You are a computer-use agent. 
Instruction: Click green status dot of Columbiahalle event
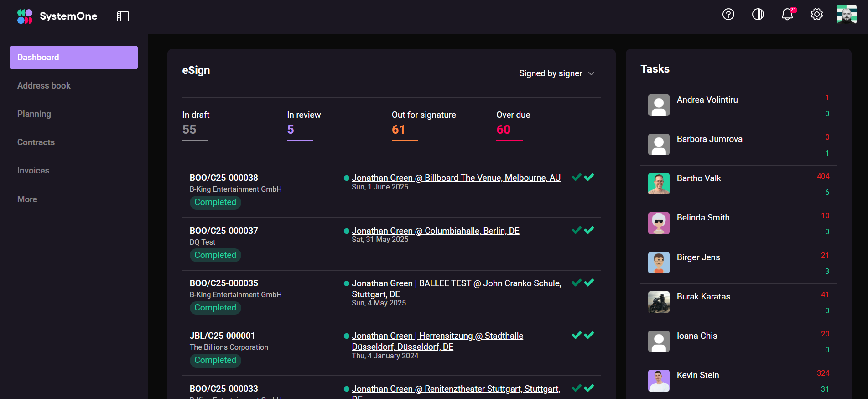tap(347, 231)
